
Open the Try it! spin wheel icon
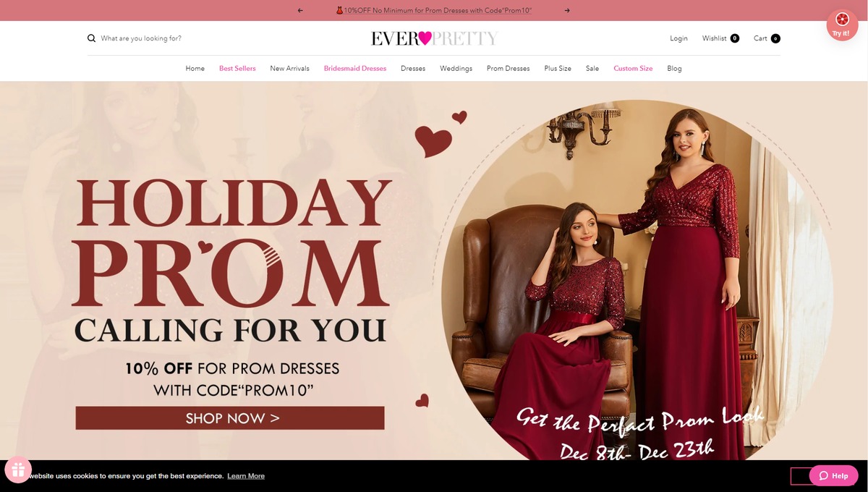[x=842, y=25]
